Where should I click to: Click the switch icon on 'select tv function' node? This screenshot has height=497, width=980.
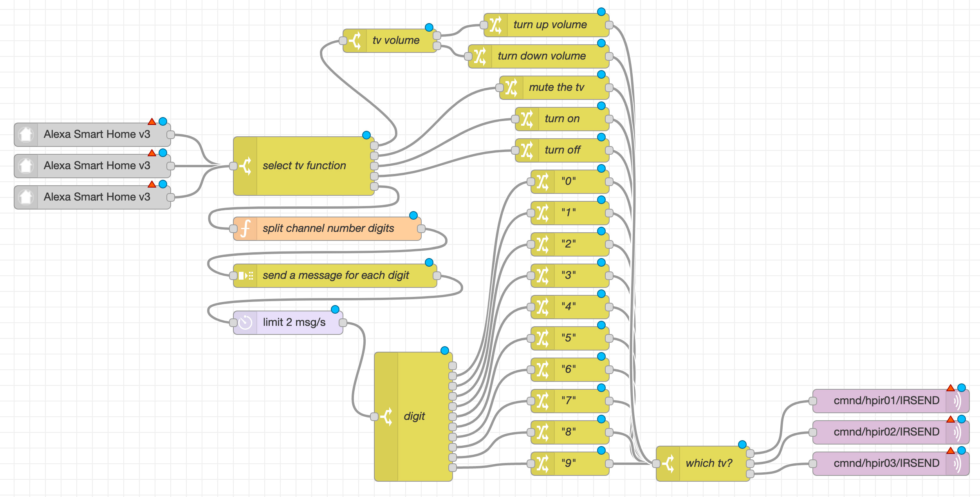(x=245, y=166)
